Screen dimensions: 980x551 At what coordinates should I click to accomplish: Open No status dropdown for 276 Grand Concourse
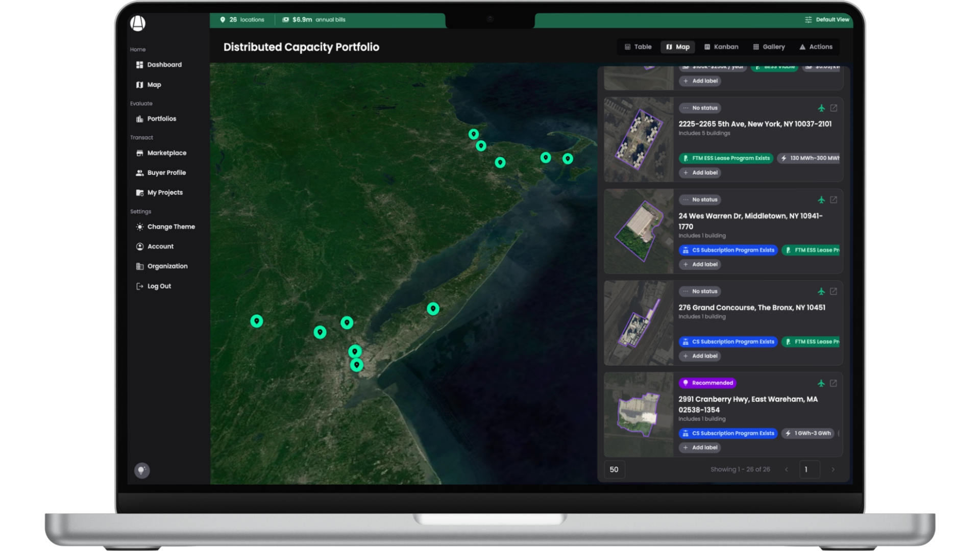pos(700,291)
